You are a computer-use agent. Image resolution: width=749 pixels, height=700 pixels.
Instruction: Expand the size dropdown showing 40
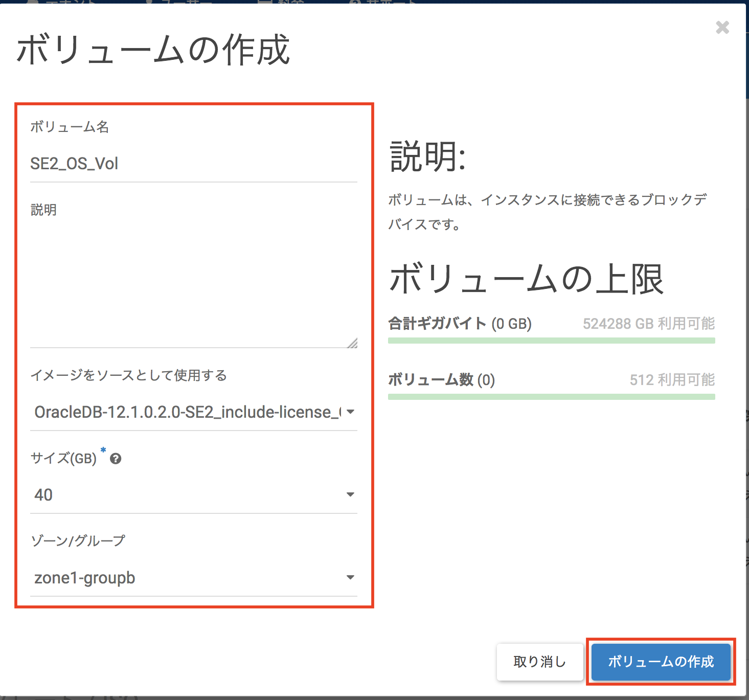[x=193, y=495]
